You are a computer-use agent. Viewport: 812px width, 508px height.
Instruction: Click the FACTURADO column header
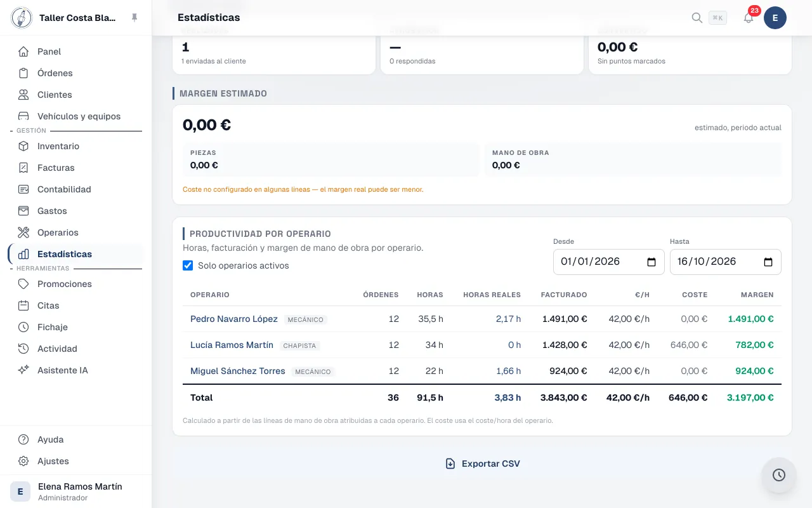[564, 295]
